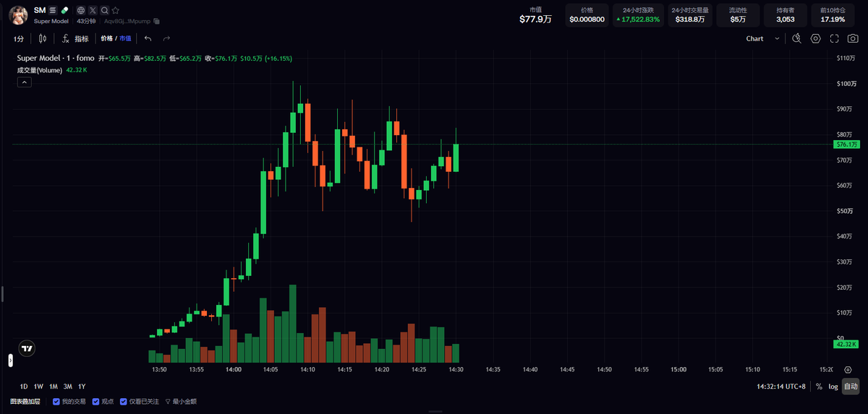This screenshot has height=414, width=868.
Task: Collapse the indicator legend chevron
Action: coord(25,83)
